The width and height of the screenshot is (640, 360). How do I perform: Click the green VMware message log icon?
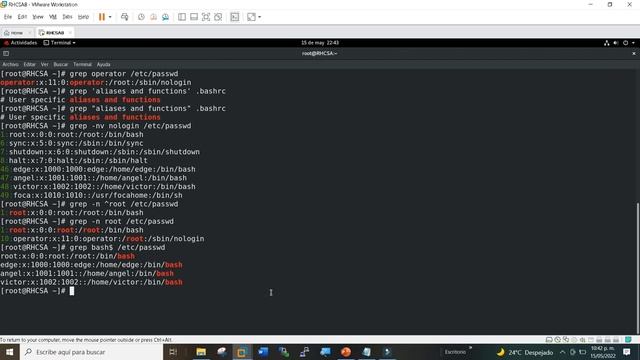(629, 340)
